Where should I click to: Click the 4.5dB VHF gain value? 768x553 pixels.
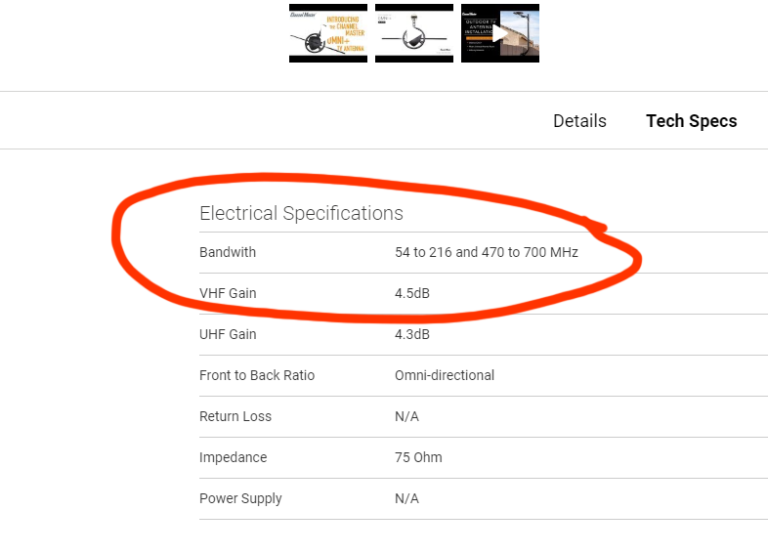pos(412,293)
